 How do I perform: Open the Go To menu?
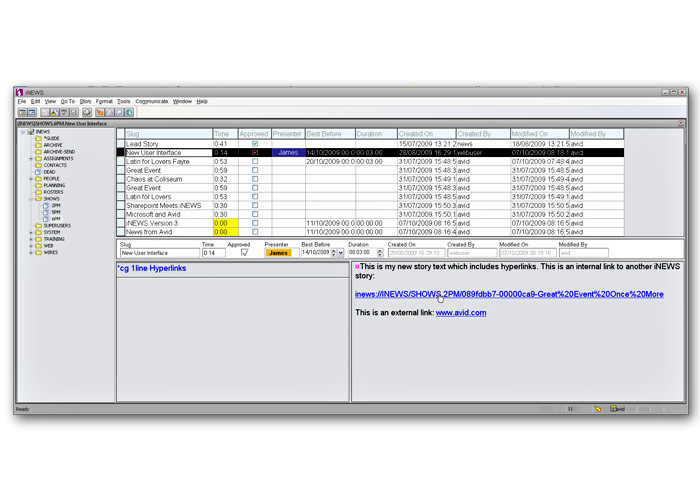click(68, 101)
